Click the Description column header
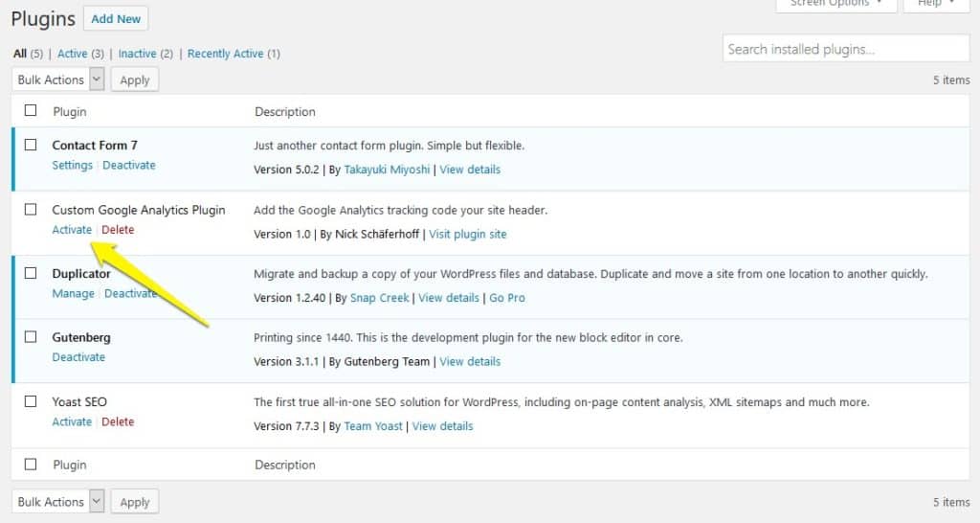This screenshot has width=980, height=523. pos(285,111)
